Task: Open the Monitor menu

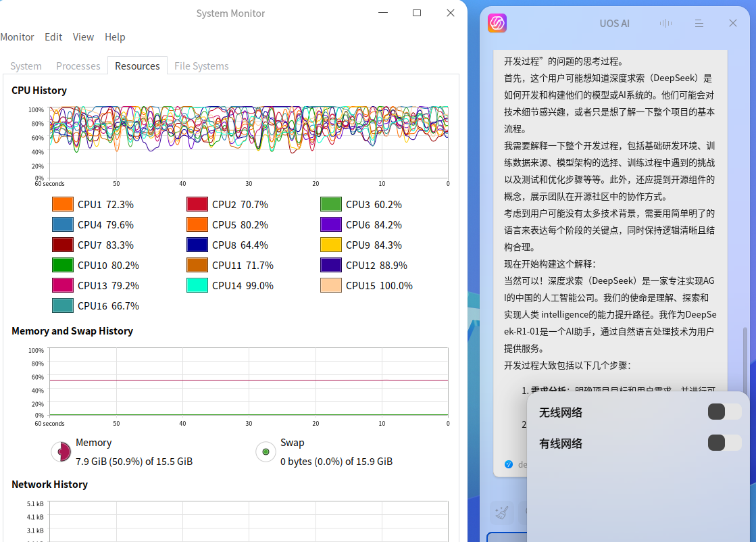Action: pyautogui.click(x=17, y=37)
